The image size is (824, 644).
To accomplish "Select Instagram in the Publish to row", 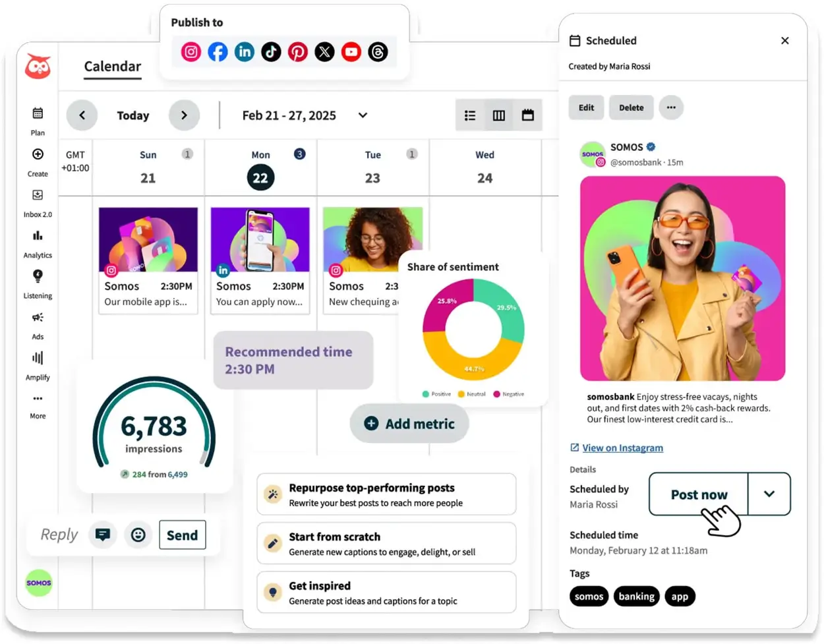I will (191, 51).
